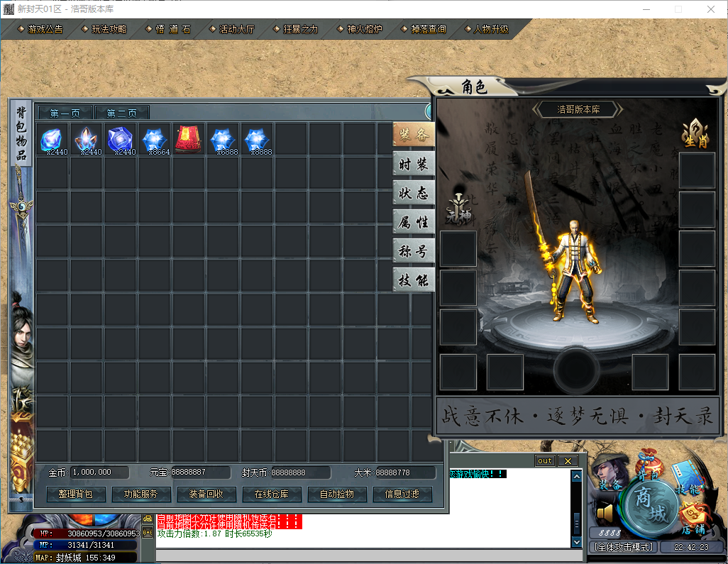
Task: Open the 时装 fashion tab
Action: (x=413, y=164)
